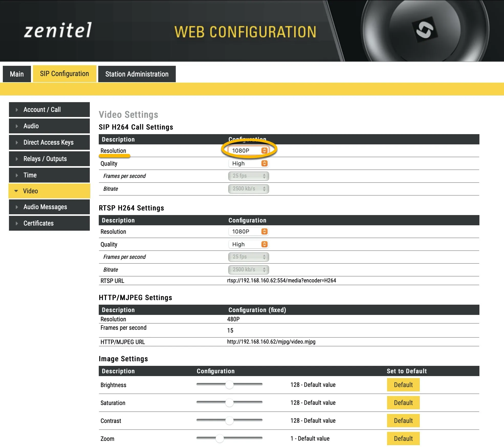Reset Zoom with its Default button
The image size is (504, 447).
(403, 439)
